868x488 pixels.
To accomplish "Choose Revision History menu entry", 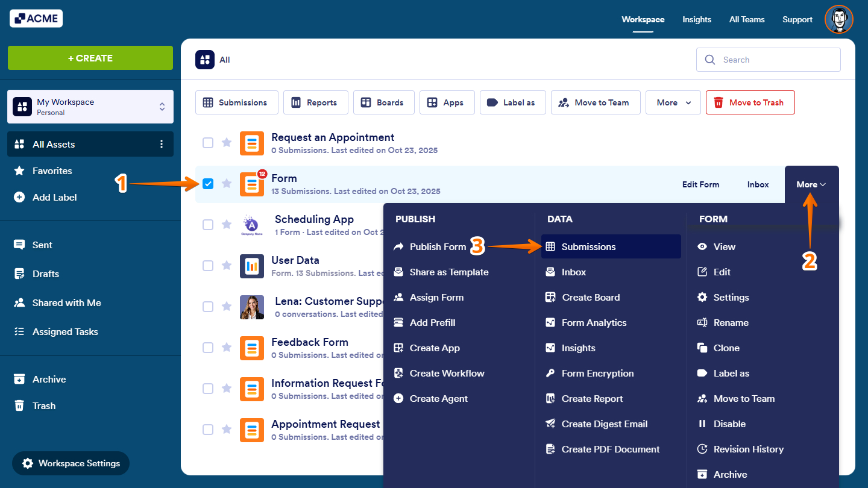I will (x=763, y=449).
